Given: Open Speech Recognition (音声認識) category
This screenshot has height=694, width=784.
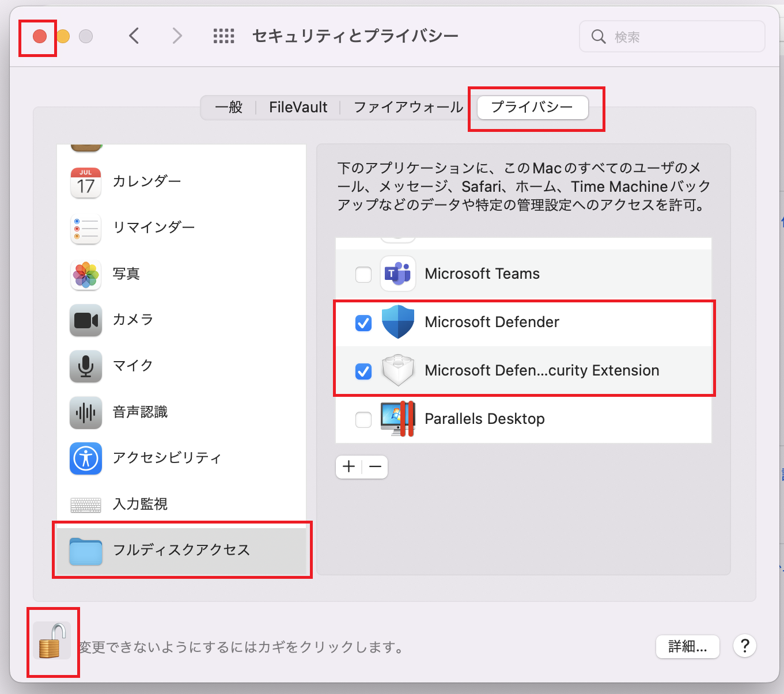Looking at the screenshot, I should point(86,412).
